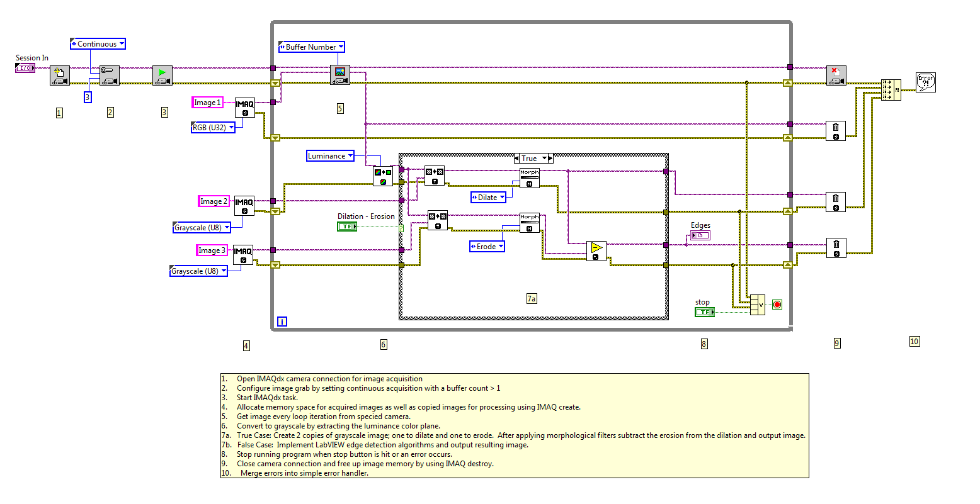Select the IMAQdx Start Acquisition node
The width and height of the screenshot is (980, 504).
click(x=162, y=76)
